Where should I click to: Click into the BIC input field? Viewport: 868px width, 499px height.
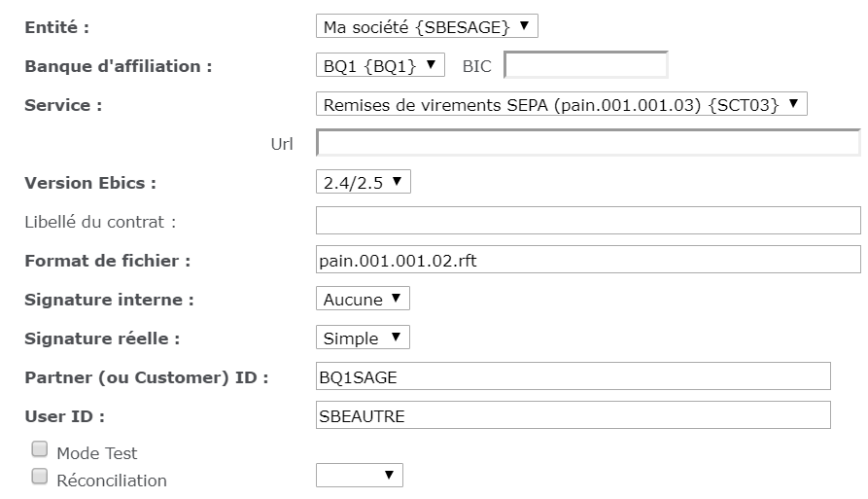coord(585,65)
